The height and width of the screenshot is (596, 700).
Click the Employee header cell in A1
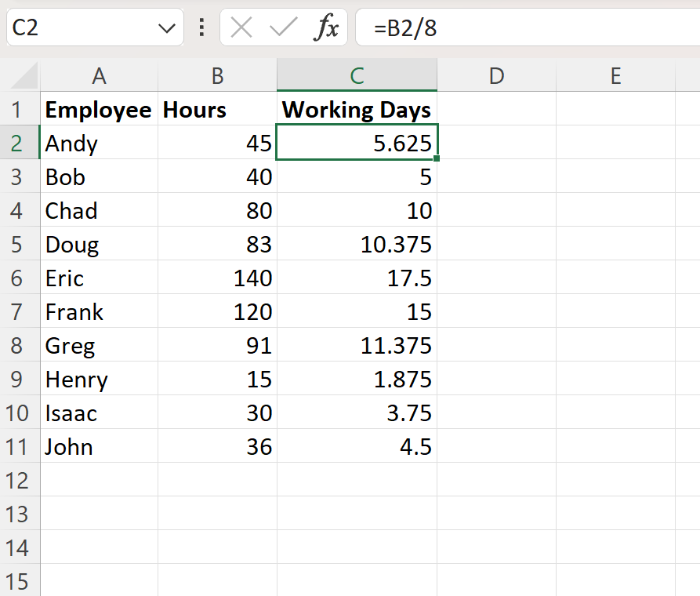coord(99,110)
